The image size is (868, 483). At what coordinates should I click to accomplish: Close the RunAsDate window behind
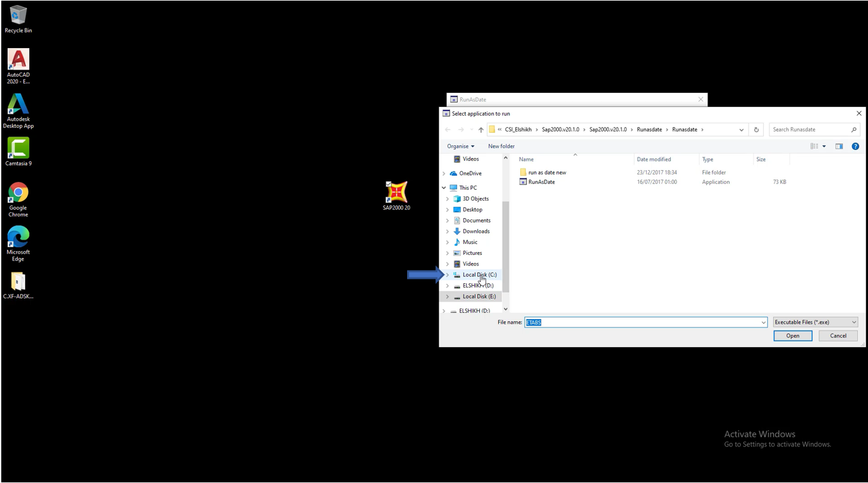[x=700, y=99]
